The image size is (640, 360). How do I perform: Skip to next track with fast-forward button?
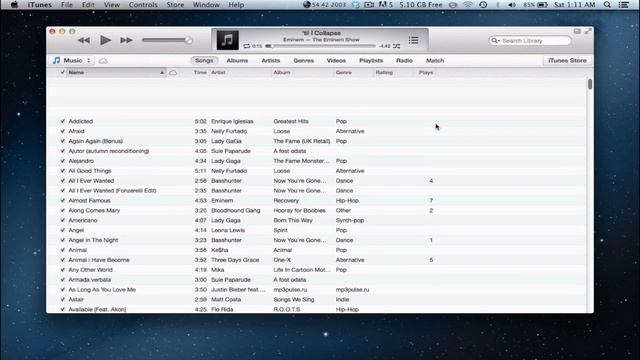[x=126, y=40]
